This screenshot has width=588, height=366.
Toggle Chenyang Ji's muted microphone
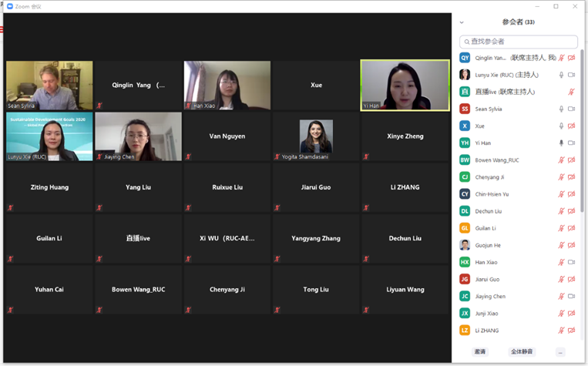[x=561, y=177]
